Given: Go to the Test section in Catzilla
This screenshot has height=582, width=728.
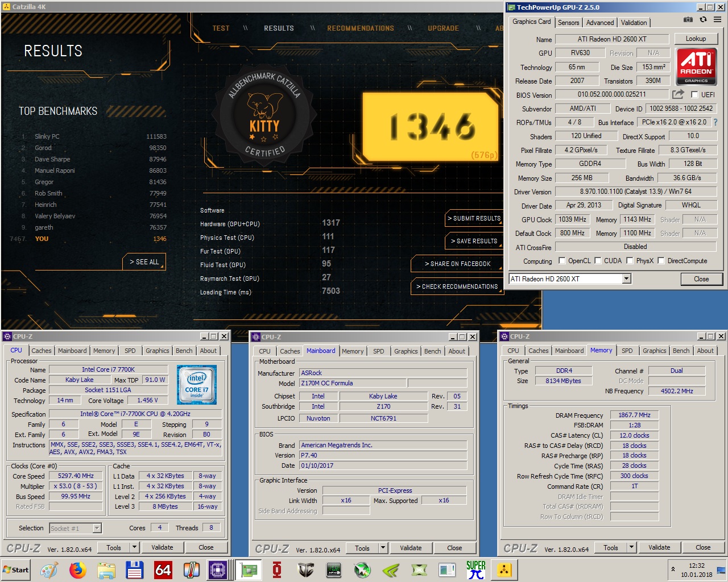Looking at the screenshot, I should (221, 28).
